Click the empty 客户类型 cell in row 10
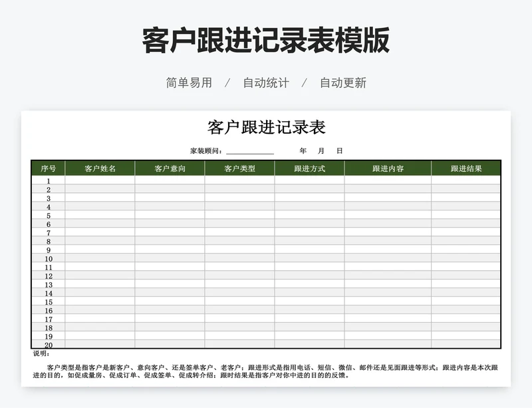Viewport: 532px width, 408px height. click(240, 258)
